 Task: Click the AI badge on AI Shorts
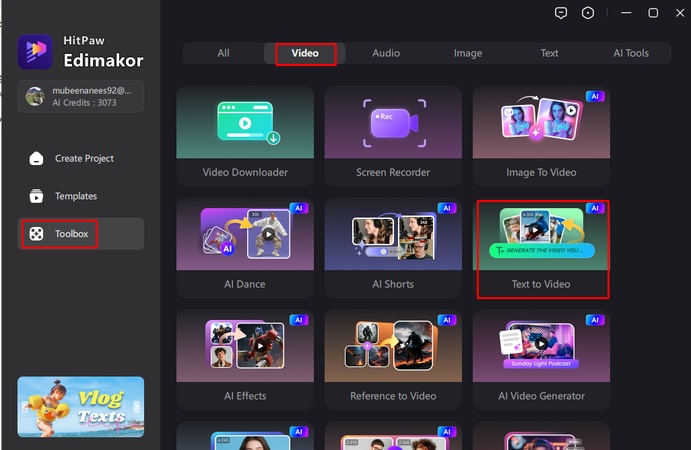coord(447,208)
